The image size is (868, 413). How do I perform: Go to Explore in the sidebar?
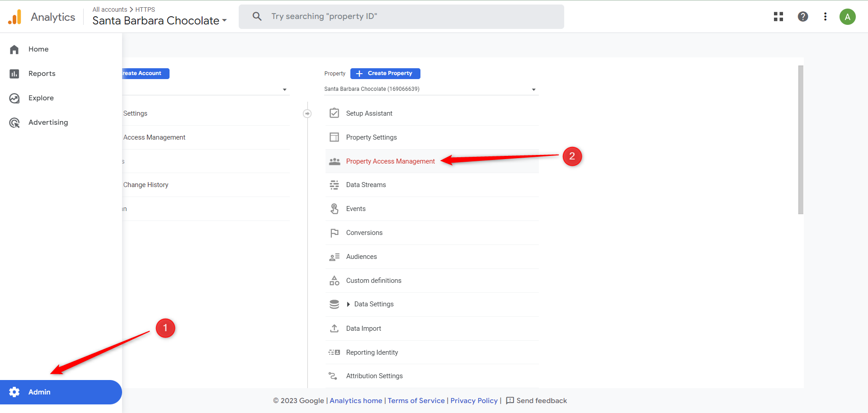pyautogui.click(x=41, y=98)
